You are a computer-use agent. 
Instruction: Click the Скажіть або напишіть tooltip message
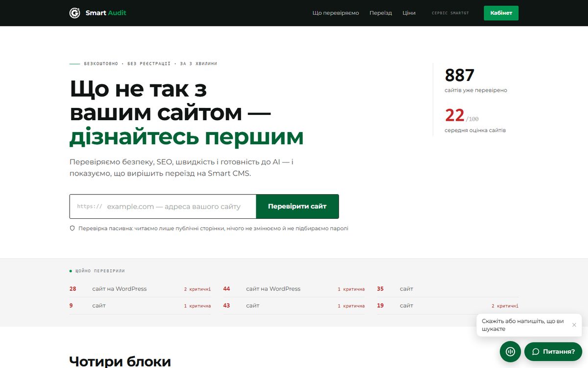[x=522, y=325]
